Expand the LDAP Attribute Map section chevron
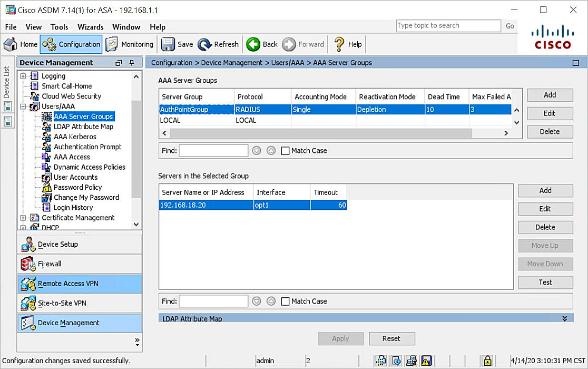This screenshot has height=369, width=588. 565,317
